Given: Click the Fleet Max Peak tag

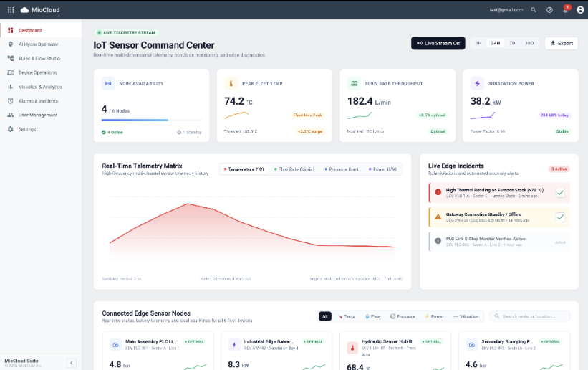Looking at the screenshot, I should 307,115.
